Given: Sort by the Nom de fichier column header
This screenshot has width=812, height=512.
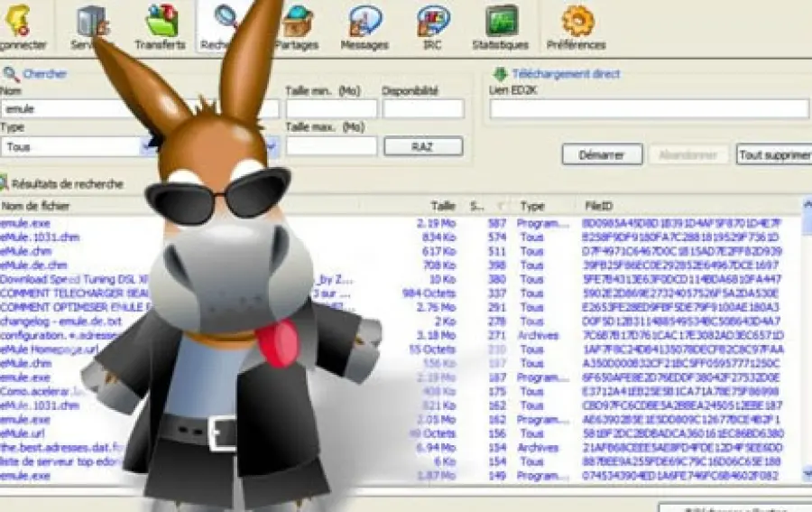Looking at the screenshot, I should coord(35,206).
